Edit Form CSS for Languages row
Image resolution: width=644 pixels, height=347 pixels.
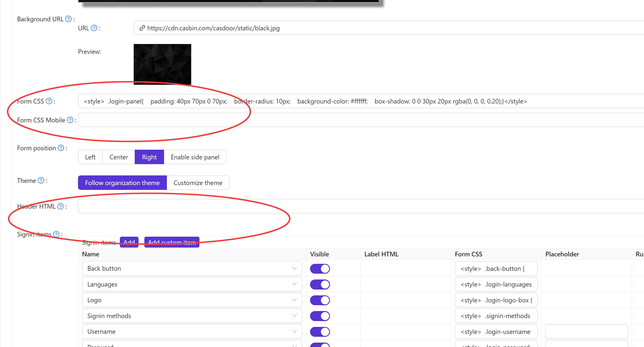click(496, 284)
